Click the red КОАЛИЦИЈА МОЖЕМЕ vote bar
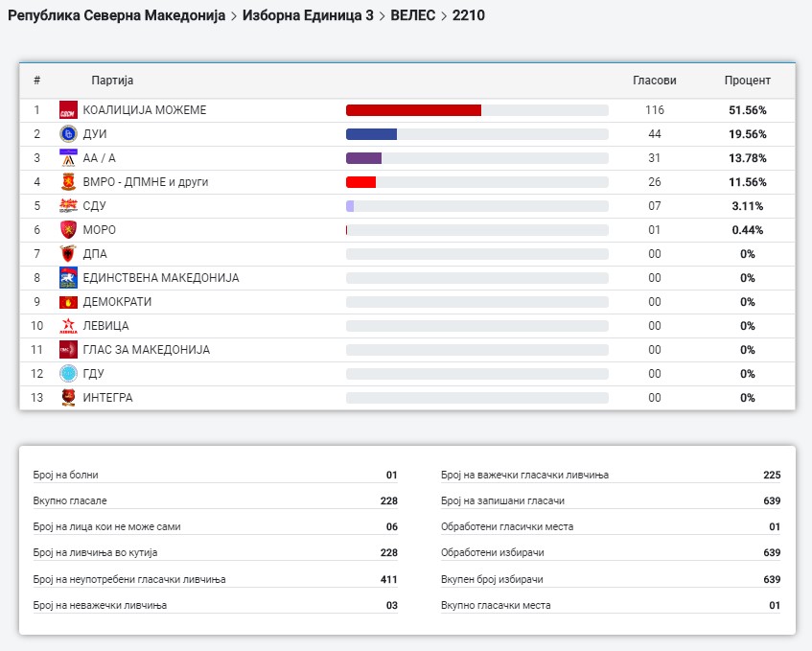 pos(413,110)
